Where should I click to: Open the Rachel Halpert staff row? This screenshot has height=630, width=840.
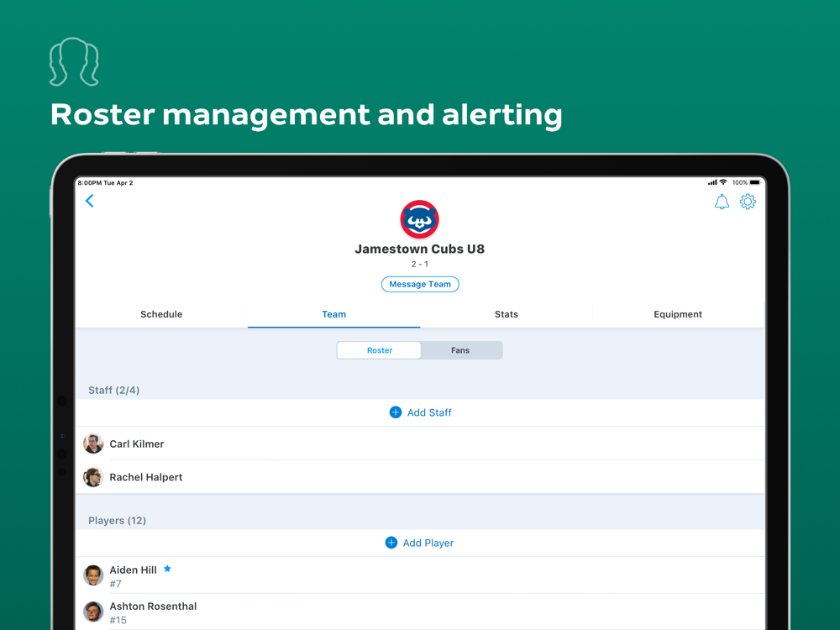click(420, 477)
